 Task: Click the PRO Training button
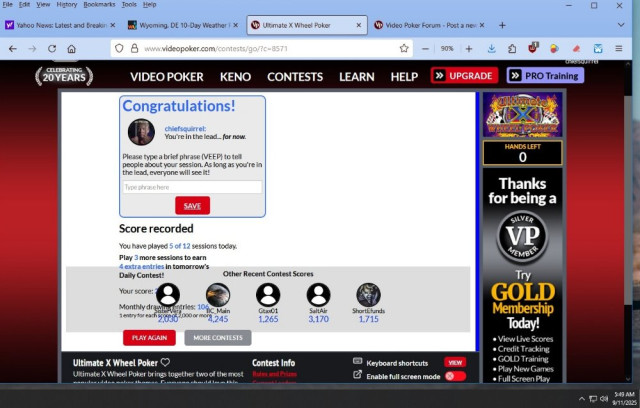(545, 75)
